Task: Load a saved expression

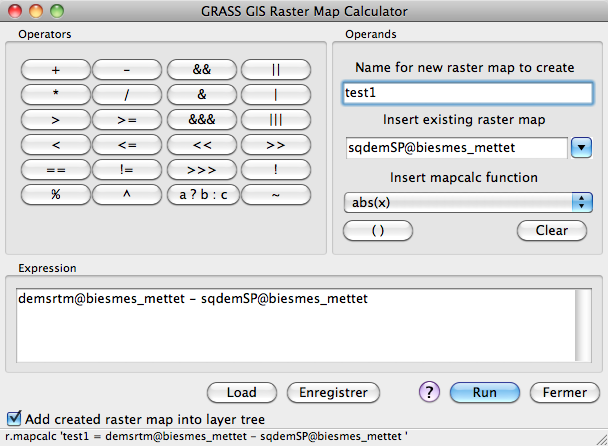Action: pos(242,392)
